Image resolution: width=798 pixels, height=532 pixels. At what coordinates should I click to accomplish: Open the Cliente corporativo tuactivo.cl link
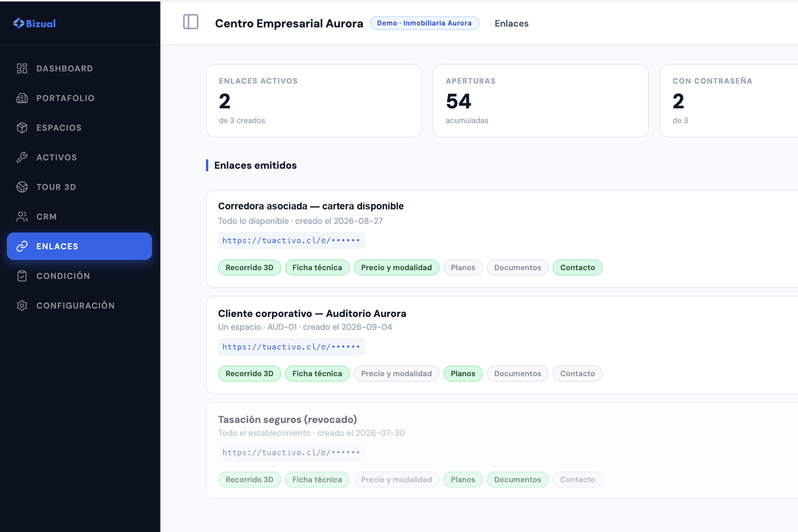coord(291,347)
